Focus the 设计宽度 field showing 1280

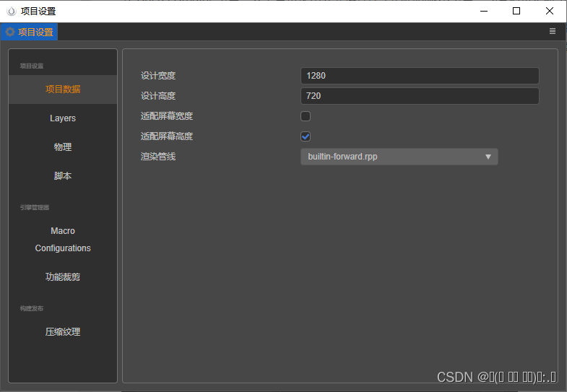[420, 76]
